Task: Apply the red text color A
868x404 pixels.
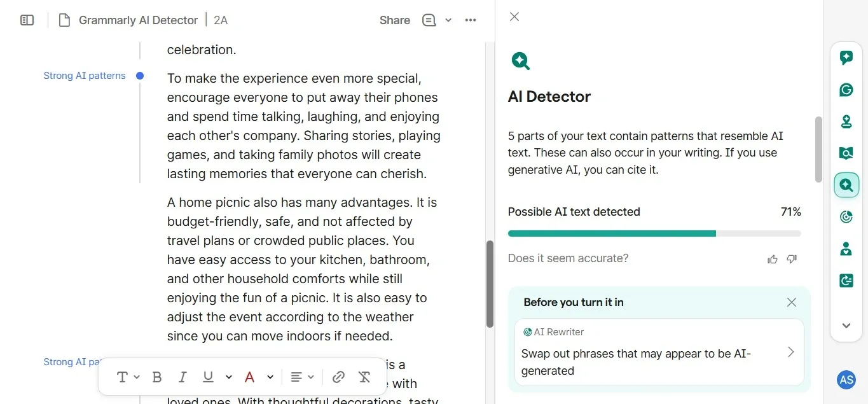Action: (x=250, y=377)
